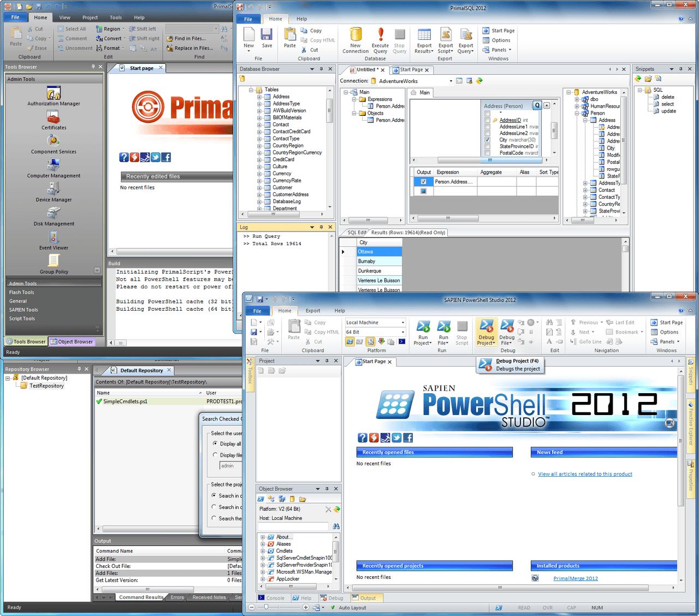Launch Event Viewer tool
The height and width of the screenshot is (616, 699).
click(54, 240)
